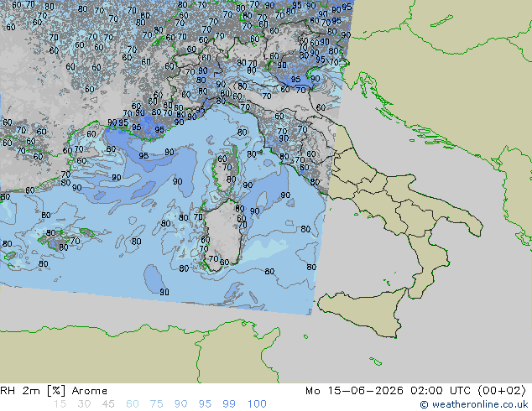The image size is (532, 411).
Task: Select legend value 100
Action: [257, 404]
